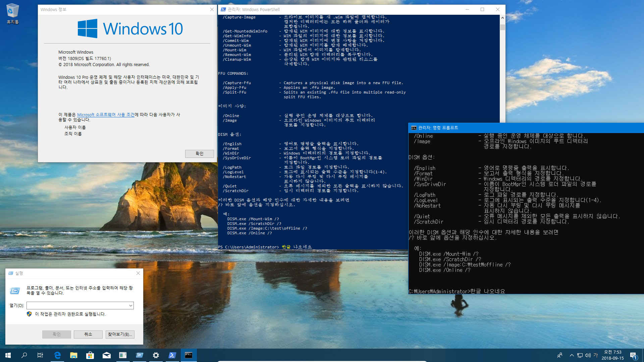Image resolution: width=644 pixels, height=362 pixels.
Task: Click 'DISM.exe /Online /?' in Command Prompt
Action: 444,270
